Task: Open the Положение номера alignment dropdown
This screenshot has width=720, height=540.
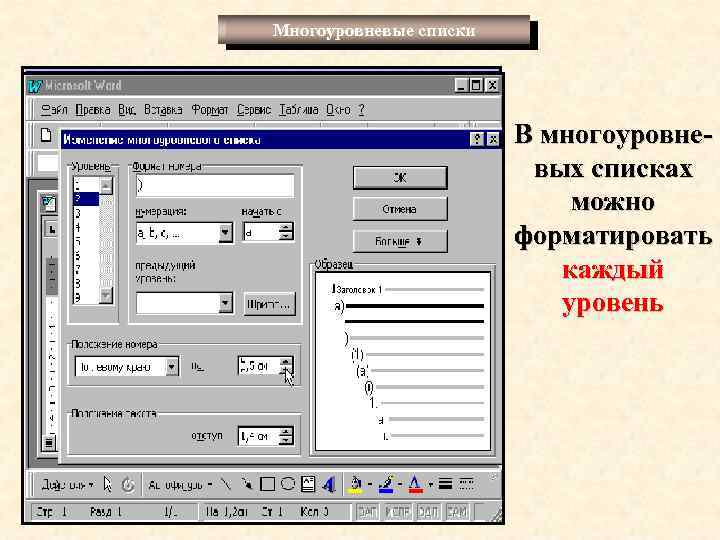Action: click(x=172, y=367)
